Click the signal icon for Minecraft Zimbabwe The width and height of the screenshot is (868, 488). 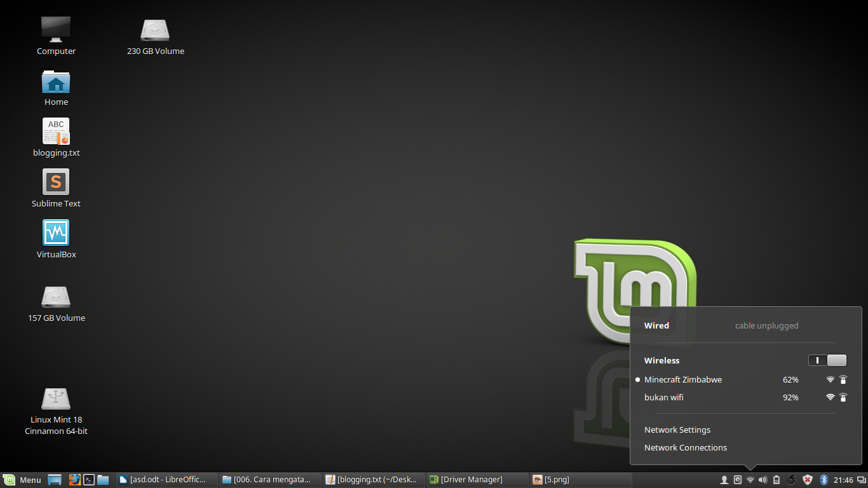coord(830,379)
